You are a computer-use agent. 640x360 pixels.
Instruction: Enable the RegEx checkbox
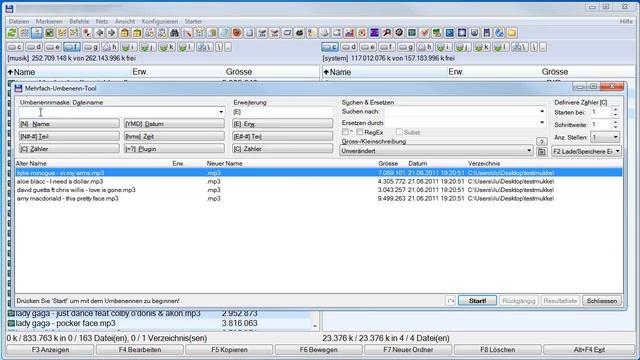point(360,132)
